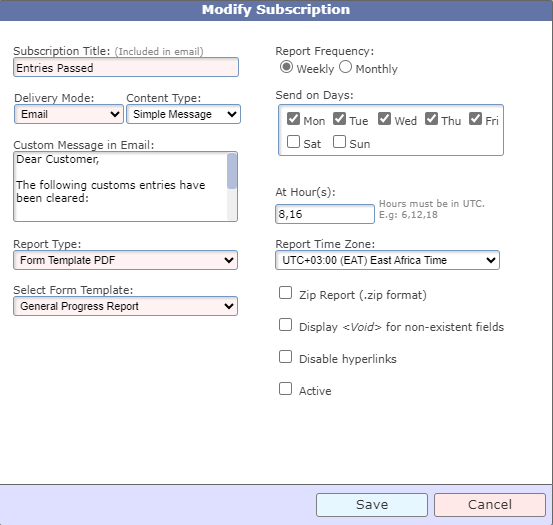
Task: Click the Active label text
Action: tap(315, 391)
